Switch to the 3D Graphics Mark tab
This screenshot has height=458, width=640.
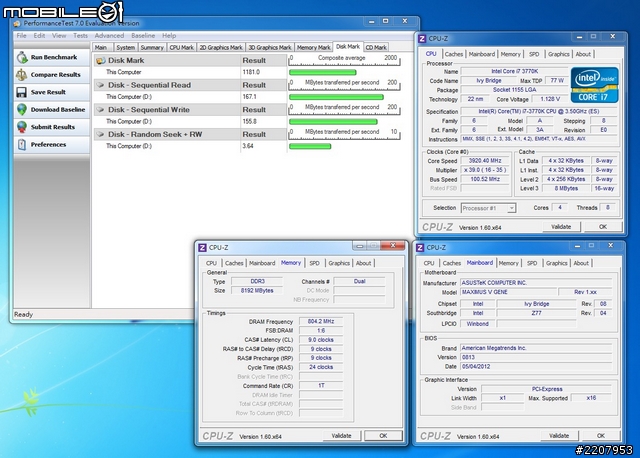[270, 47]
